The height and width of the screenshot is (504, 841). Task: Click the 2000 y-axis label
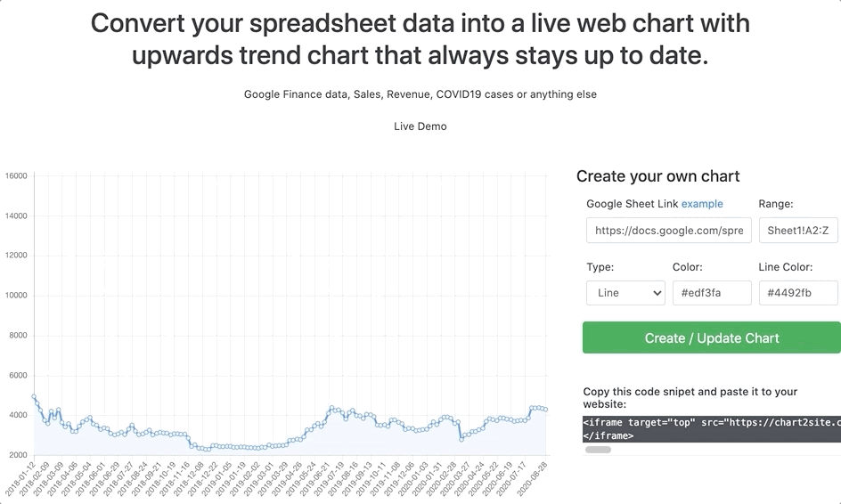point(18,455)
